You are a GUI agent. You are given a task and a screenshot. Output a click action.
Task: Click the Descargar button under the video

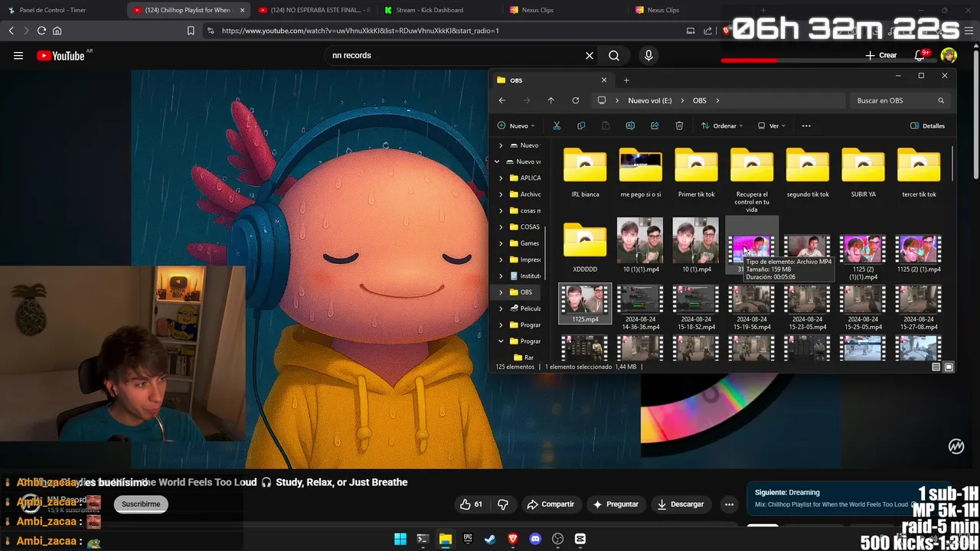click(681, 504)
